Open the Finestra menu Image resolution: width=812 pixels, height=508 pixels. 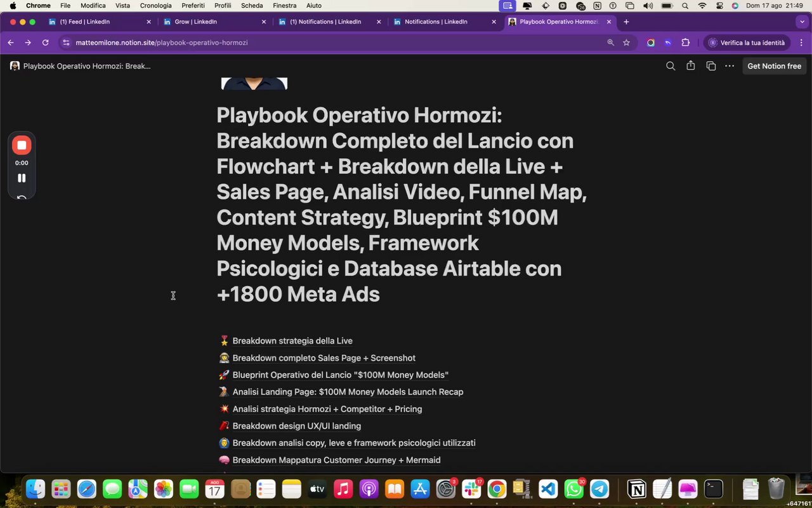[x=285, y=6]
